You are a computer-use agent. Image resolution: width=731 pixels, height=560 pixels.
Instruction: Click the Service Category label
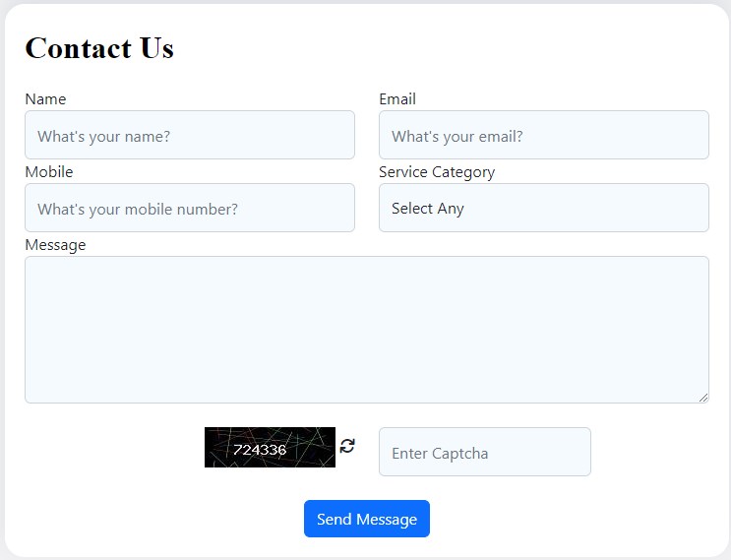point(437,172)
